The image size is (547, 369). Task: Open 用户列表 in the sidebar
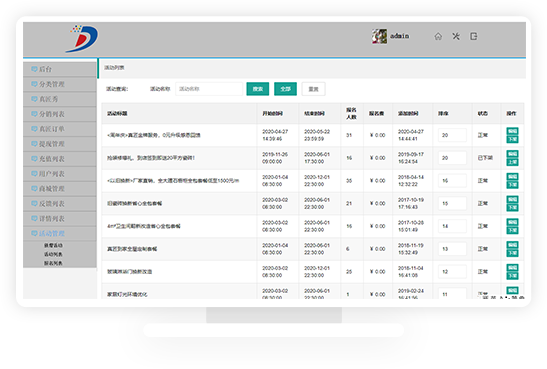click(x=60, y=174)
